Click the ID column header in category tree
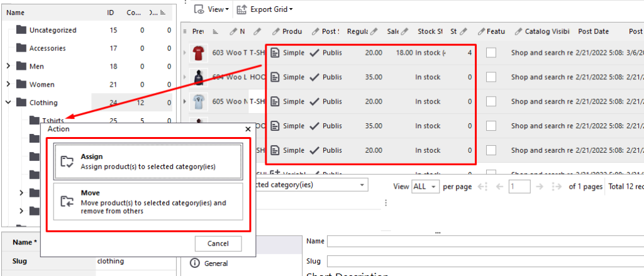Screen dimensions: 644x276 tap(111, 13)
